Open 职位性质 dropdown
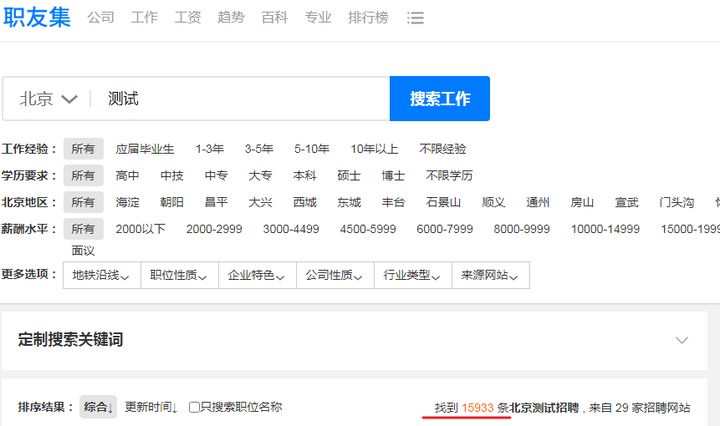 pos(179,275)
